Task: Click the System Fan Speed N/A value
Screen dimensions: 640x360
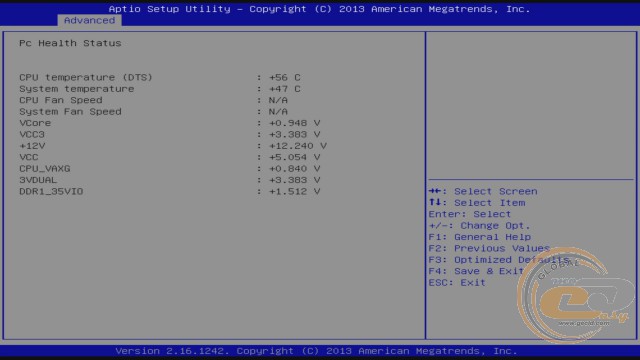Action: click(278, 112)
